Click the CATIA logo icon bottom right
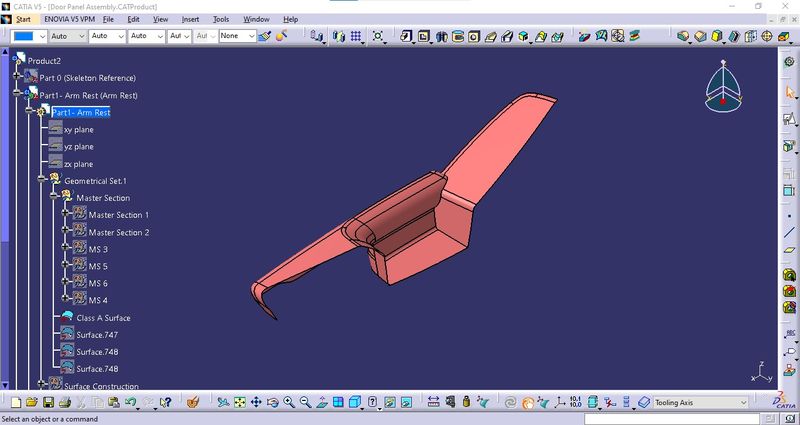Viewport: 800px width, 425px height. [783, 401]
